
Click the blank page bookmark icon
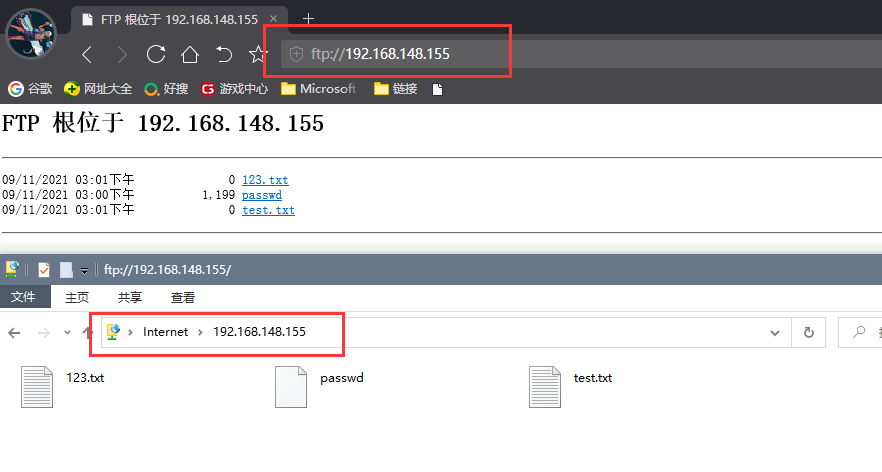[x=437, y=89]
